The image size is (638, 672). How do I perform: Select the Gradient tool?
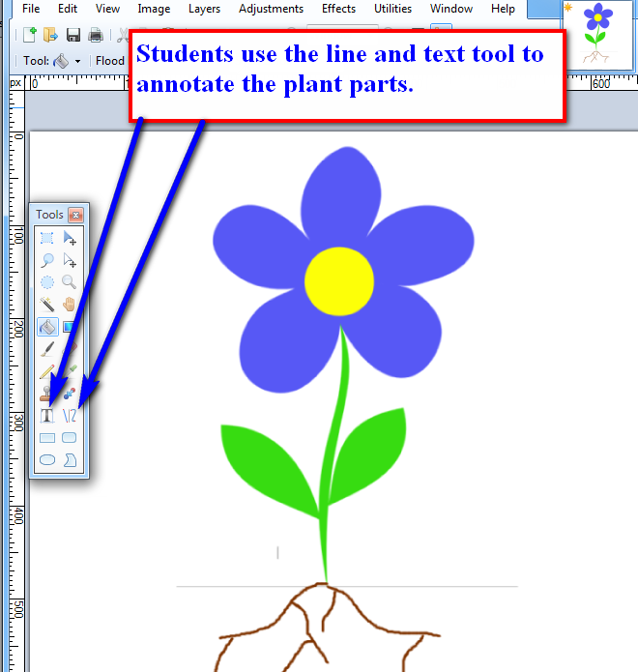[70, 327]
